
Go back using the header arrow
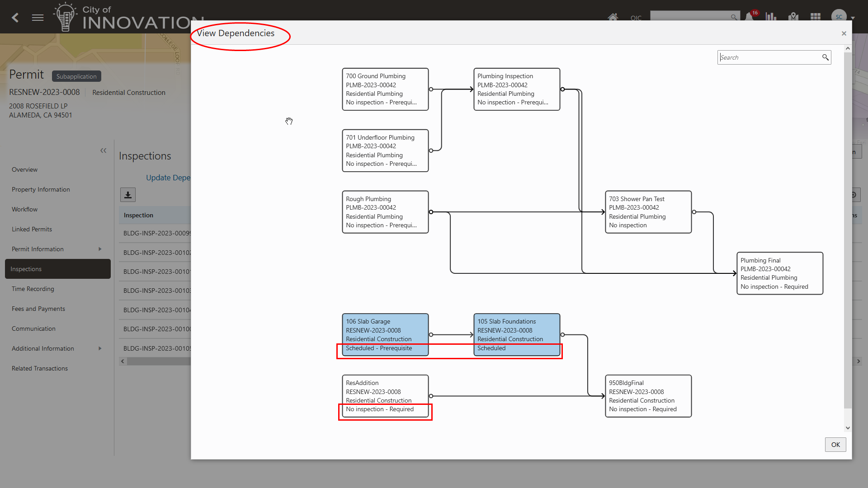pyautogui.click(x=15, y=18)
